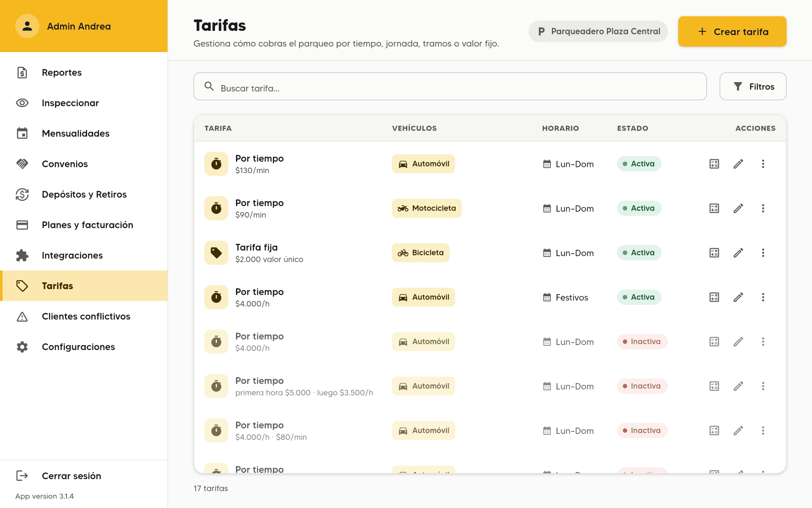Click the tag icon of Tarifa fija

(x=216, y=253)
